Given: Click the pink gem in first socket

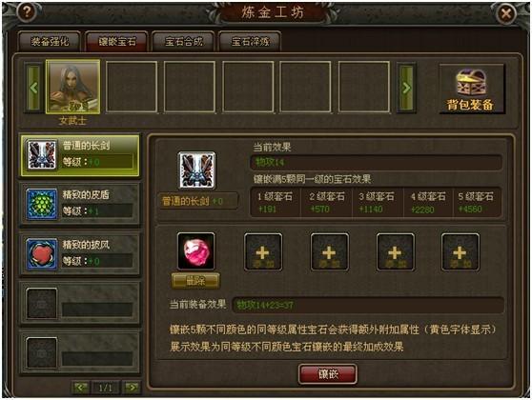Looking at the screenshot, I should [x=195, y=251].
